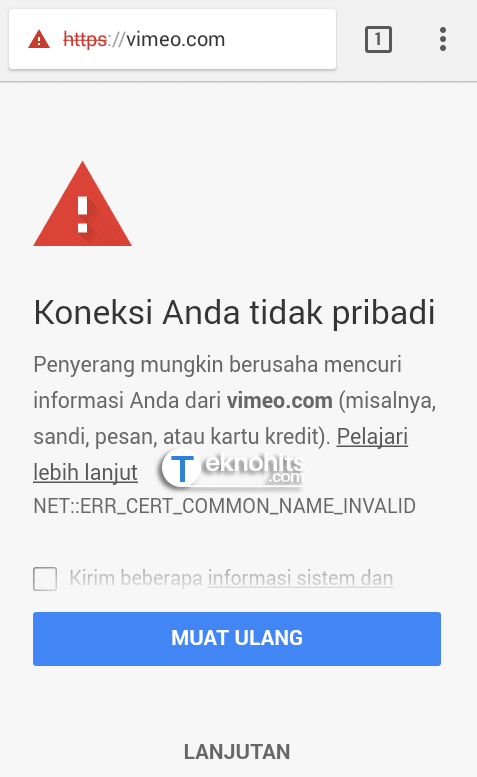This screenshot has width=477, height=777.
Task: Click the eknohits.com watermark text
Action: 254,468
